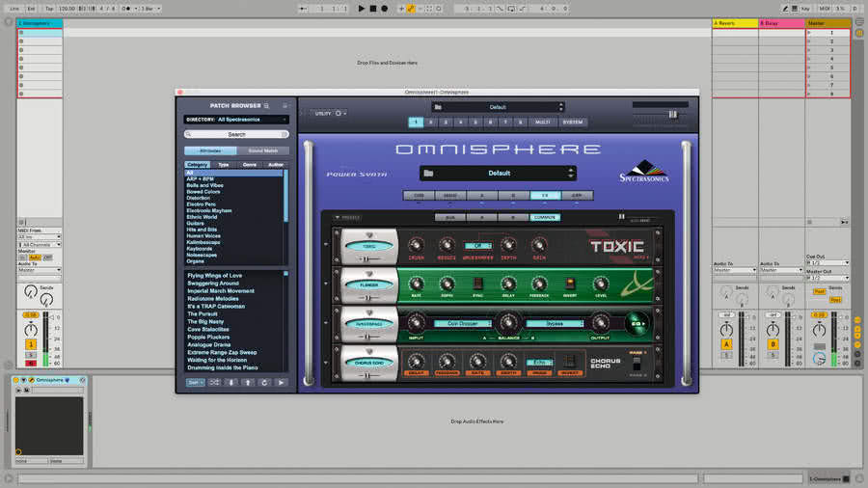Click the patch Search input field
Image resolution: width=868 pixels, height=488 pixels.
(236, 134)
